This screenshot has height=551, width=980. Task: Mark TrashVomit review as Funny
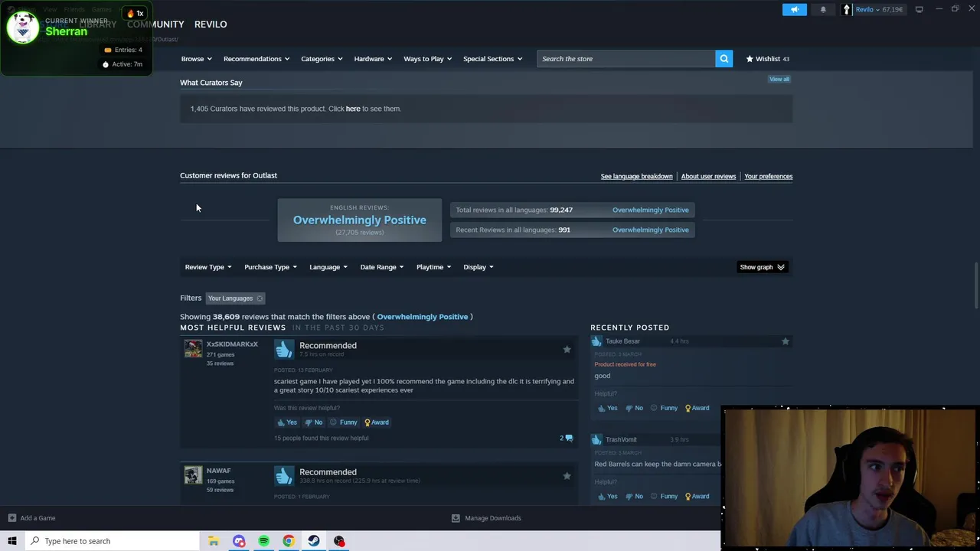click(663, 496)
